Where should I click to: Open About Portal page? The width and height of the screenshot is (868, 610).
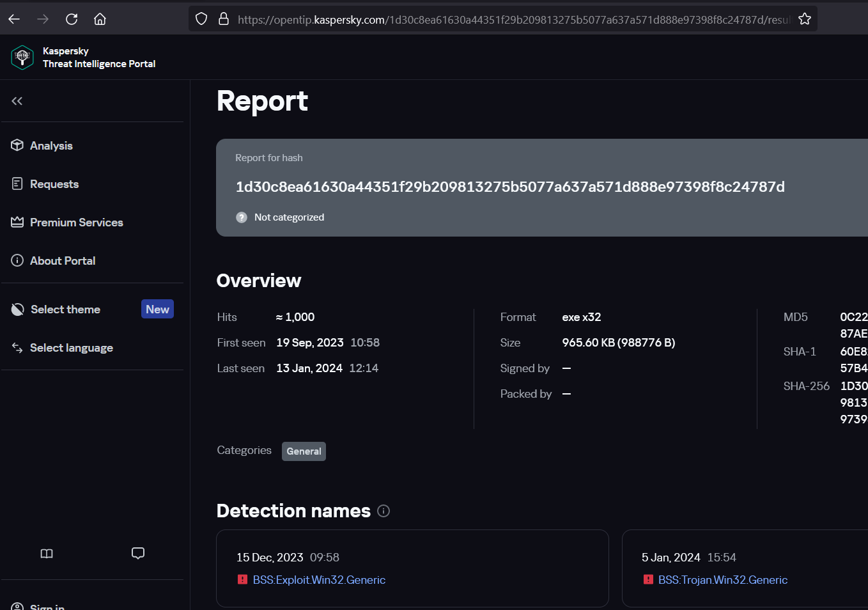[x=62, y=261]
